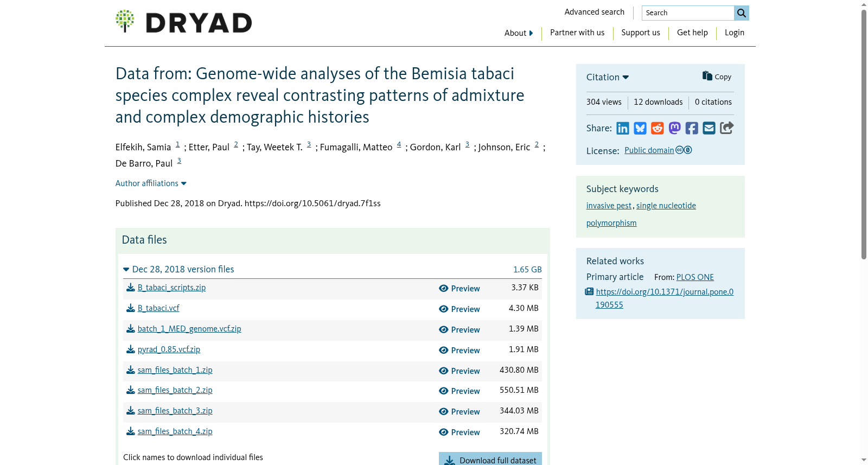Viewport: 868px width, 465px height.
Task: Open the PLOS ONE journal link
Action: click(x=695, y=277)
